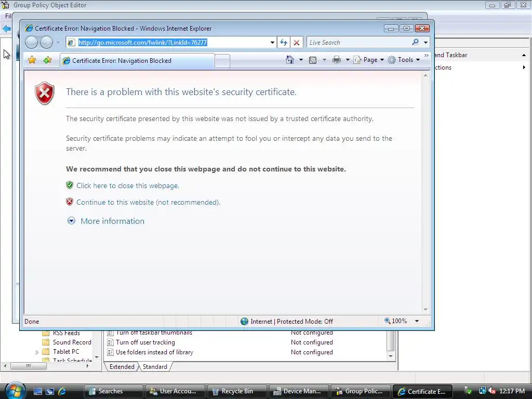Switch to Recycle Bin taskbar button
The image size is (532, 399).
click(x=237, y=391)
